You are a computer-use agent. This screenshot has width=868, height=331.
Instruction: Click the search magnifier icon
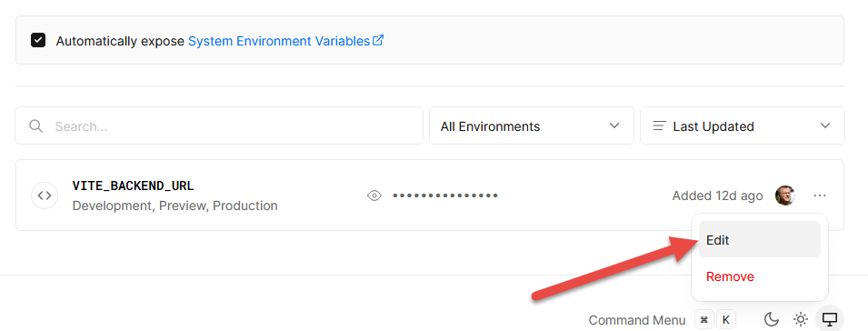pos(36,126)
